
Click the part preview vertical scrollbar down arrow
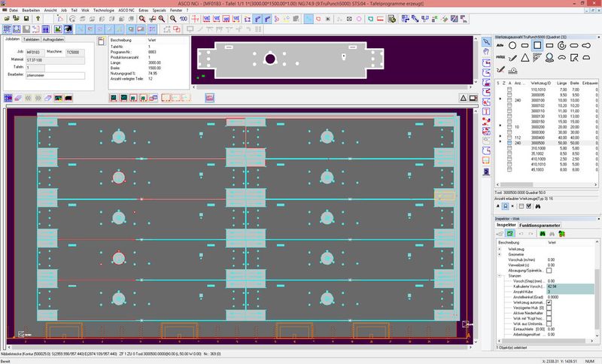476,81
